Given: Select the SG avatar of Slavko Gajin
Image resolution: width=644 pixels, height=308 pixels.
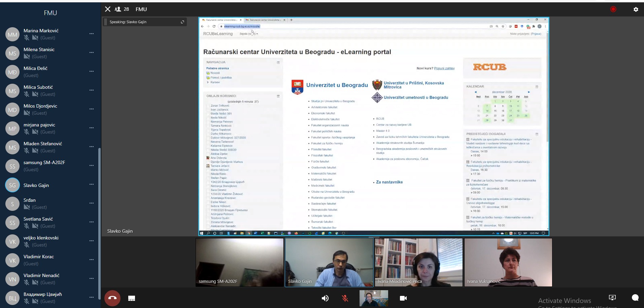Looking at the screenshot, I should pos(12,185).
